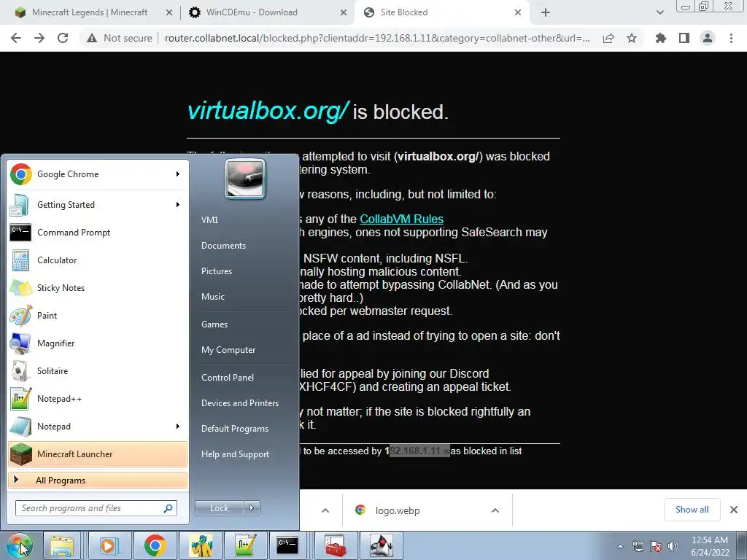The height and width of the screenshot is (560, 747).
Task: Follow the CollabVM Rules link
Action: (x=402, y=219)
